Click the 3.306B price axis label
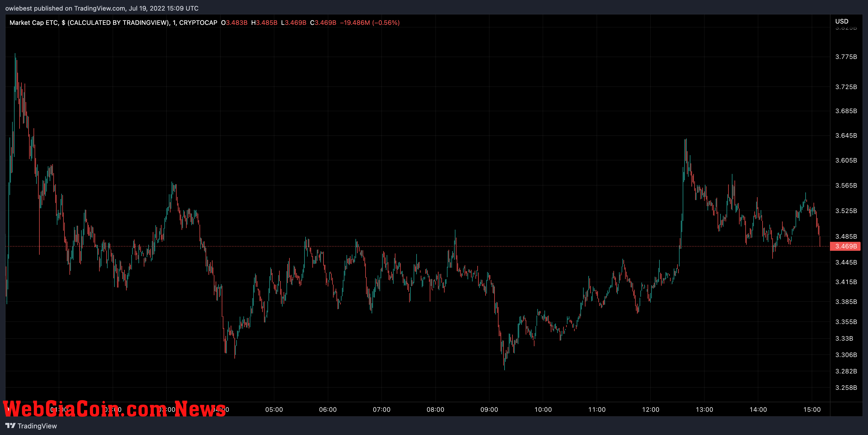The image size is (868, 435). (x=846, y=355)
